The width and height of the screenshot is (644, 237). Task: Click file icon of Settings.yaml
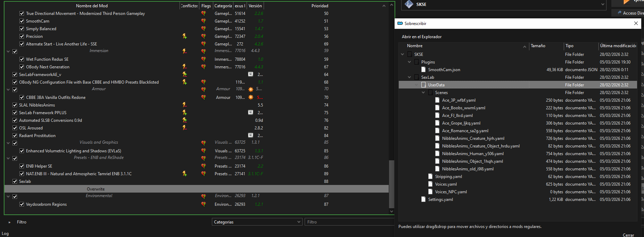pos(423,199)
